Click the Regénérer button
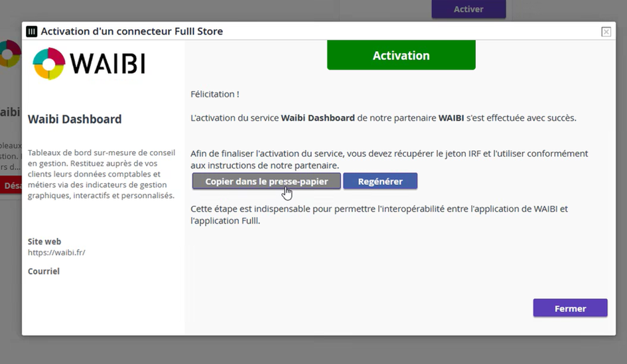Image resolution: width=627 pixels, height=364 pixels. tap(380, 182)
